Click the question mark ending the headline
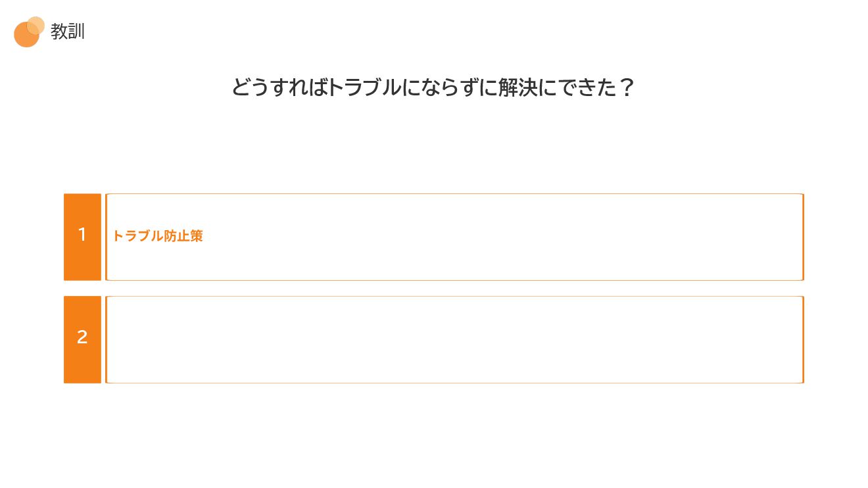The image size is (868, 488). 627,88
